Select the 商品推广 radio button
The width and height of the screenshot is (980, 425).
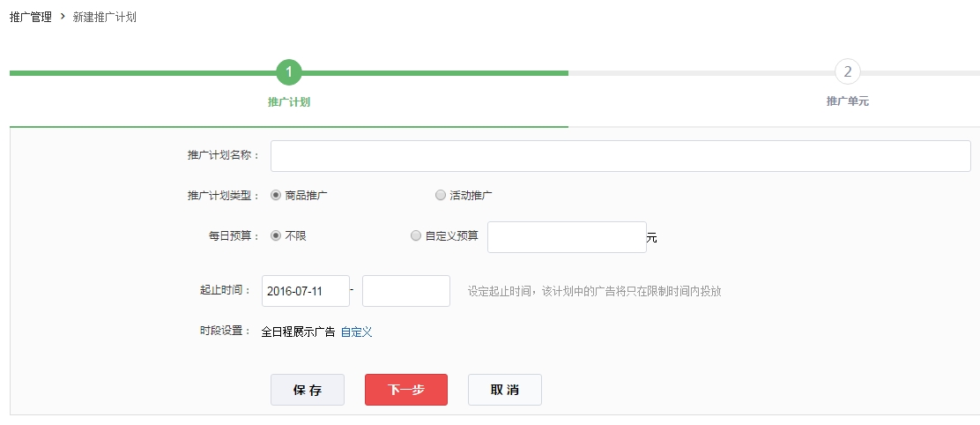click(x=276, y=196)
